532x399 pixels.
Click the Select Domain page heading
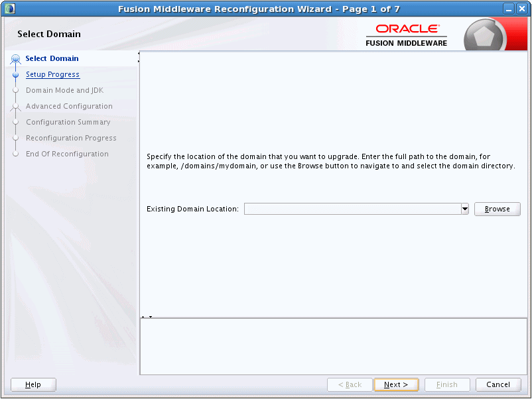pos(49,34)
